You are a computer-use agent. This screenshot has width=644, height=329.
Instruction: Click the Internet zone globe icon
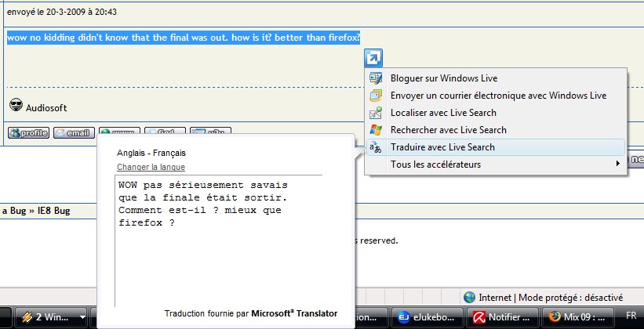tap(469, 298)
